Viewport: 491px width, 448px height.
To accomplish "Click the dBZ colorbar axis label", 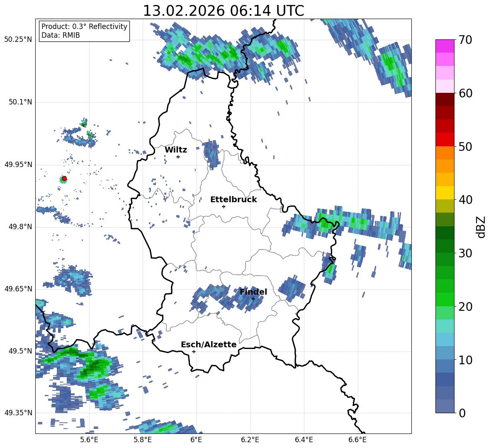I will (x=481, y=227).
